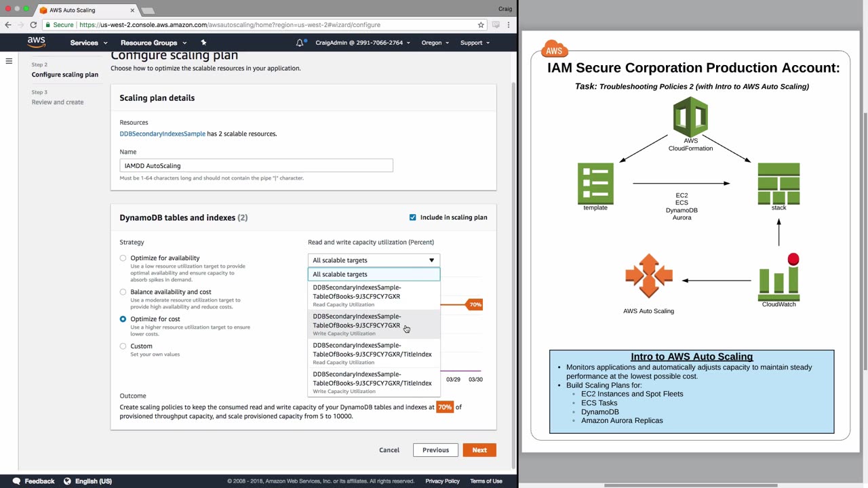
Task: Bookmark this page with the star icon
Action: (481, 25)
